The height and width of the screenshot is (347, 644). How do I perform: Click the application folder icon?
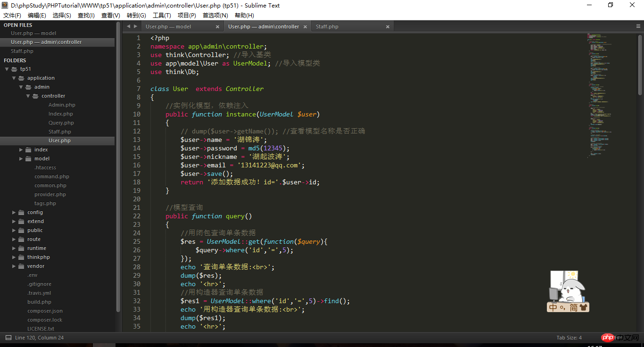coord(22,78)
